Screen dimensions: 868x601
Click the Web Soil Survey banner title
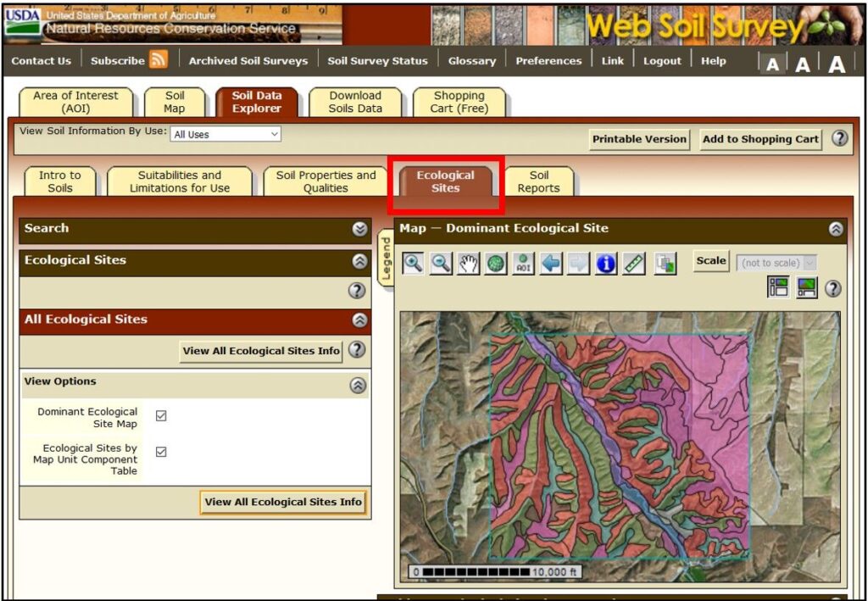(693, 26)
